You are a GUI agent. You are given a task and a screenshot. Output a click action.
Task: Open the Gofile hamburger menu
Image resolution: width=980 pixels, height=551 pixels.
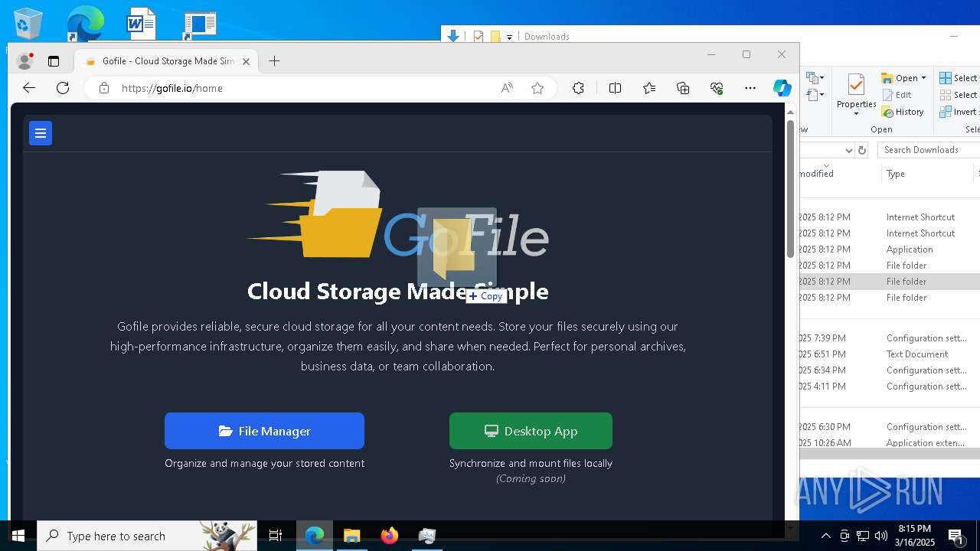click(x=41, y=133)
